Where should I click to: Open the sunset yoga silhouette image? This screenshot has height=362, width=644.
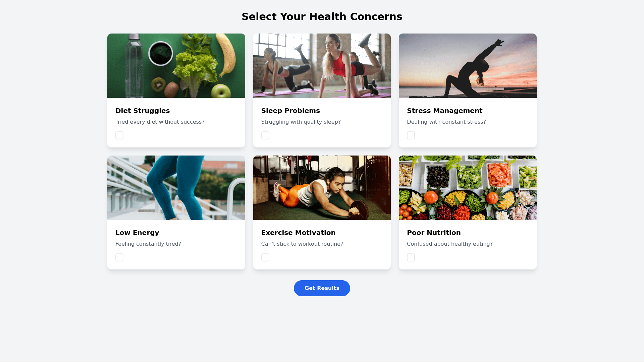[468, 66]
